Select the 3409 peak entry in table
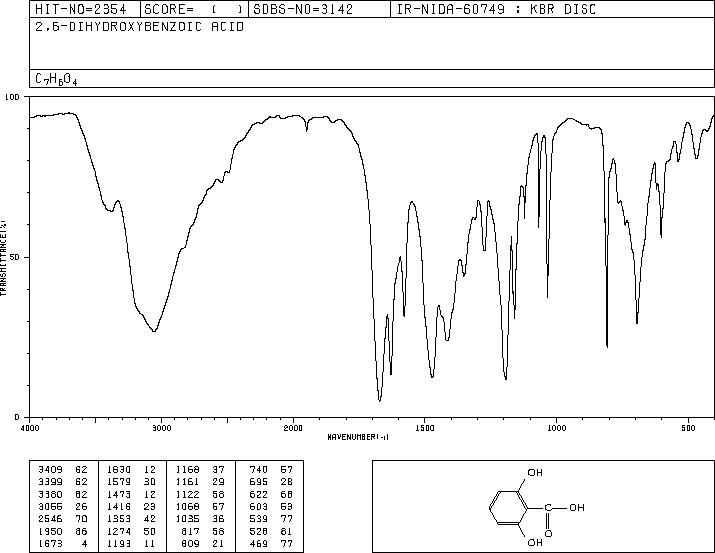The height and width of the screenshot is (553, 715). click(63, 470)
